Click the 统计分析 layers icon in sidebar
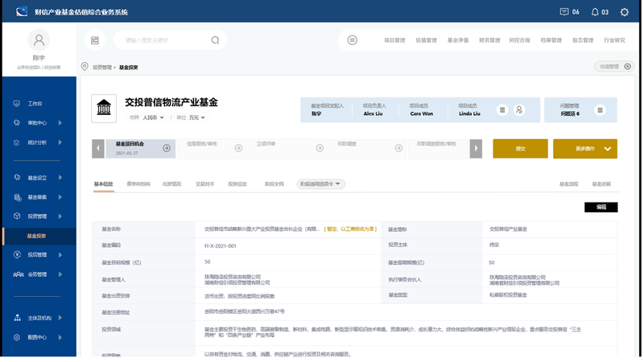644x362 pixels. [17, 142]
